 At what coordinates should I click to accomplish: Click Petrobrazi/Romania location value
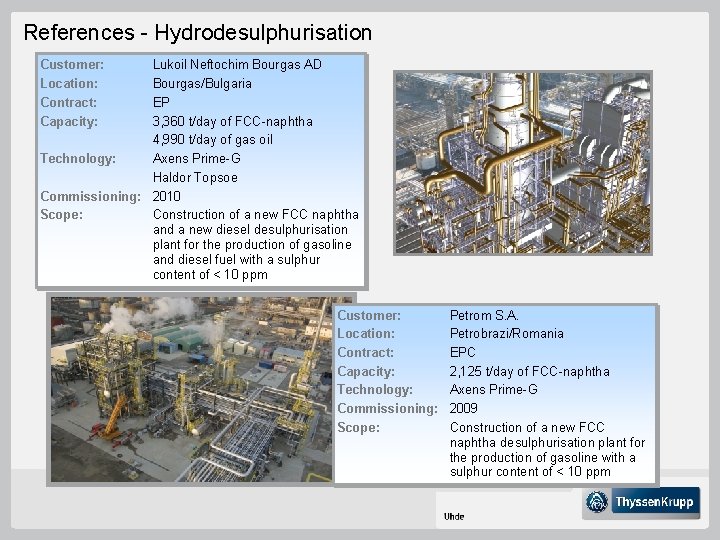(506, 333)
